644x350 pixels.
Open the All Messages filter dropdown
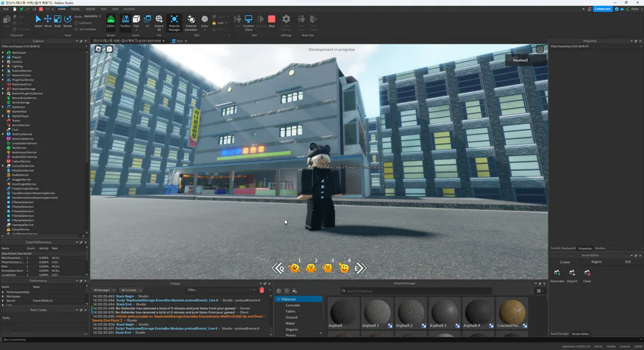pos(104,290)
